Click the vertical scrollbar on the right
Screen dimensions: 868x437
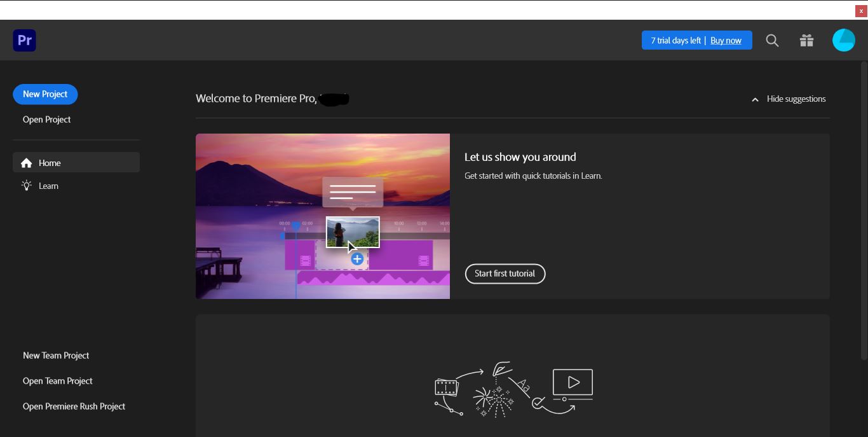tap(864, 210)
